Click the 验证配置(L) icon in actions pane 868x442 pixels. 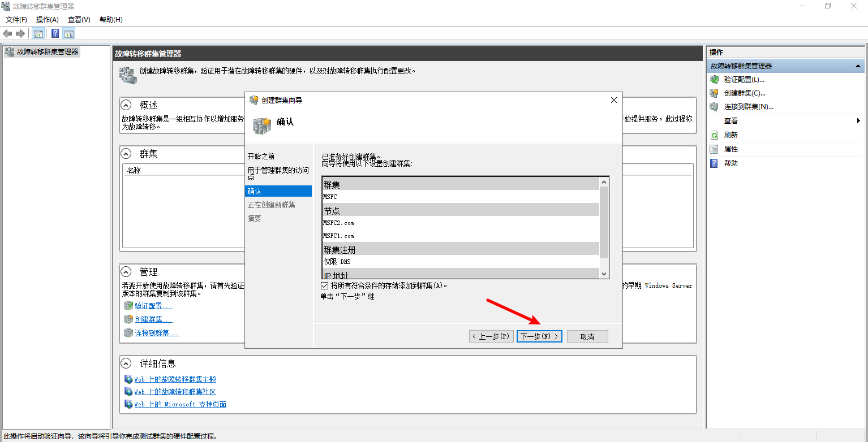coord(714,80)
